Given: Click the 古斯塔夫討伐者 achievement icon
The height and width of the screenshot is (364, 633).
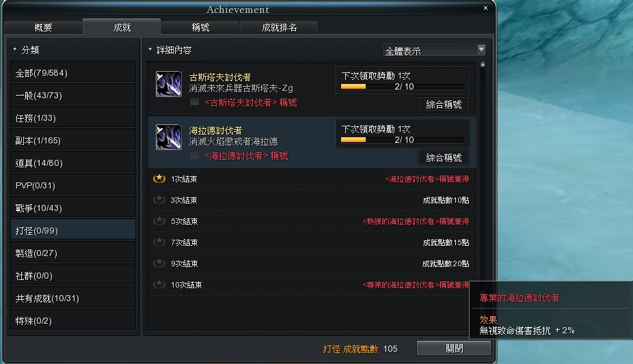Looking at the screenshot, I should (169, 84).
